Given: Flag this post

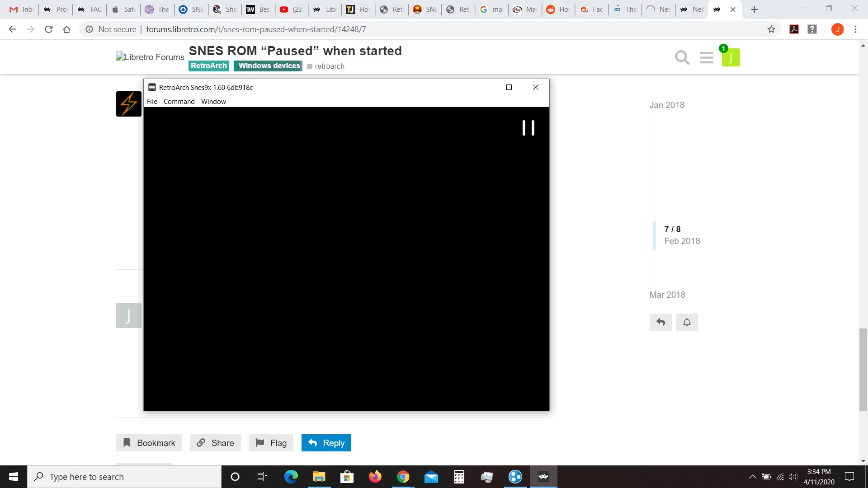Looking at the screenshot, I should coord(271,443).
